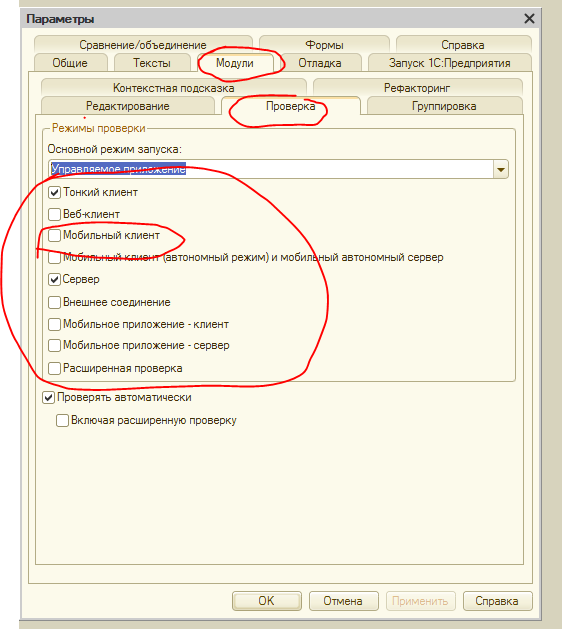This screenshot has height=629, width=562.
Task: Confirm settings with the OK button
Action: tap(267, 601)
